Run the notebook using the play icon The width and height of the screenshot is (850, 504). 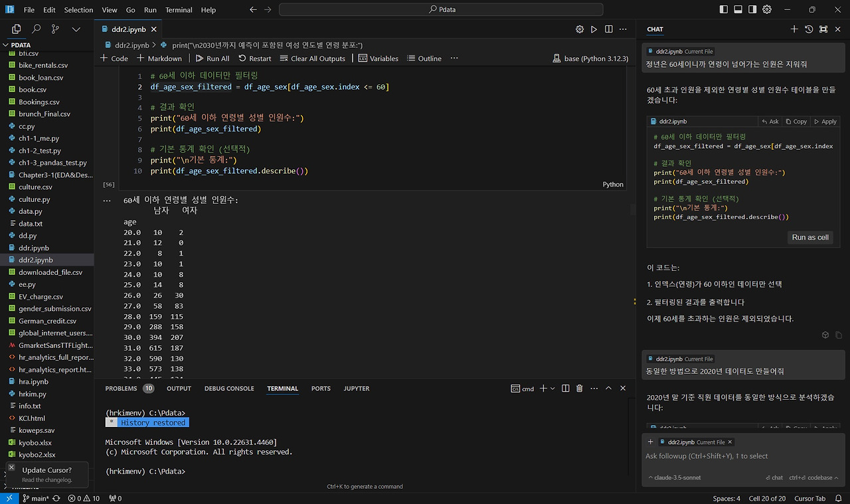coord(594,29)
